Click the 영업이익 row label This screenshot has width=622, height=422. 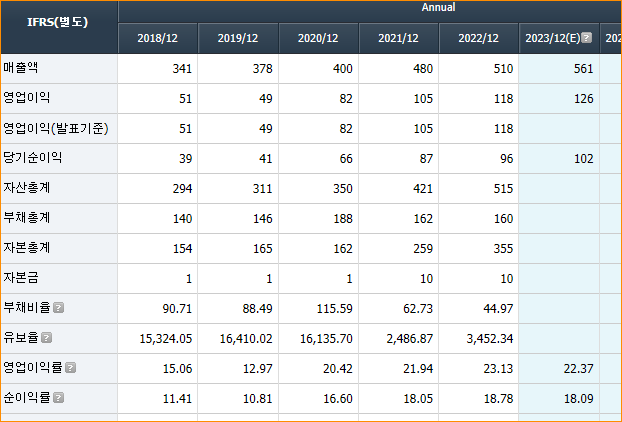(x=27, y=98)
